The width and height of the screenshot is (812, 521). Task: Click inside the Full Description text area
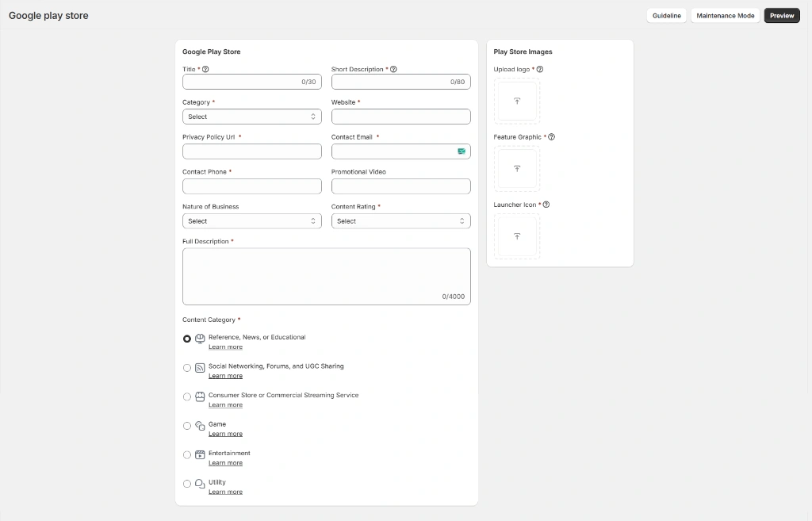(326, 277)
